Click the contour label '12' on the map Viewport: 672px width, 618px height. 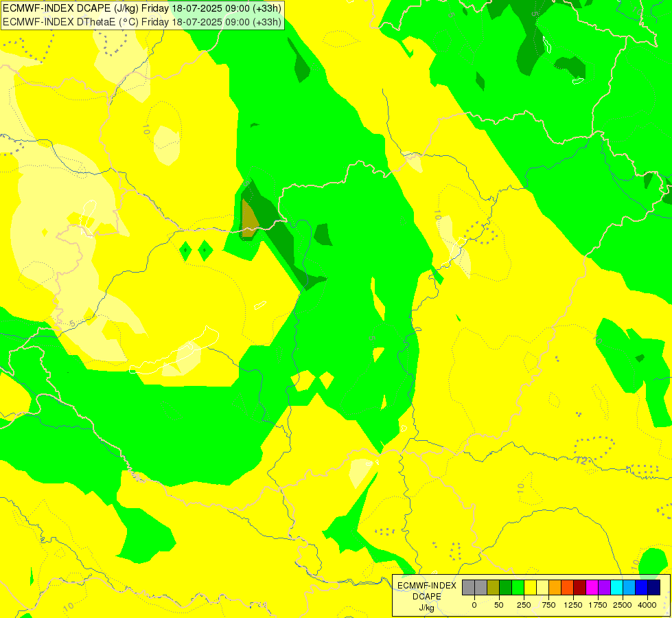pyautogui.click(x=581, y=461)
